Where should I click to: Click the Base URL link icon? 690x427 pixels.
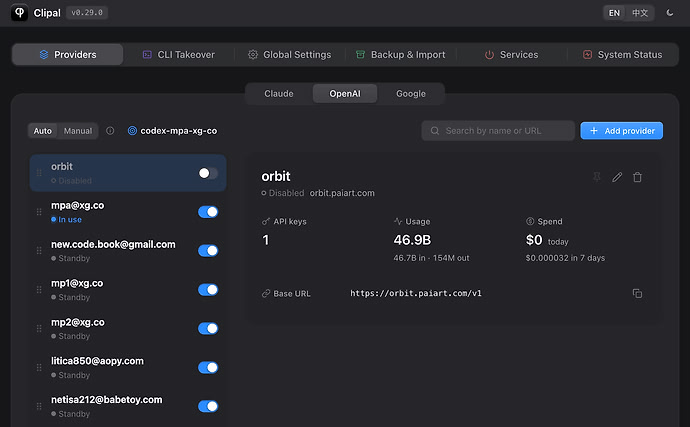point(266,294)
